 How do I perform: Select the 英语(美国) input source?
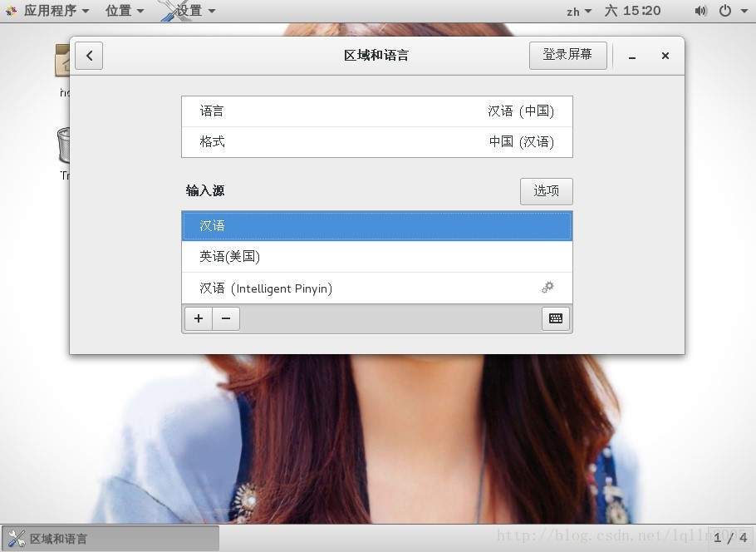point(377,257)
